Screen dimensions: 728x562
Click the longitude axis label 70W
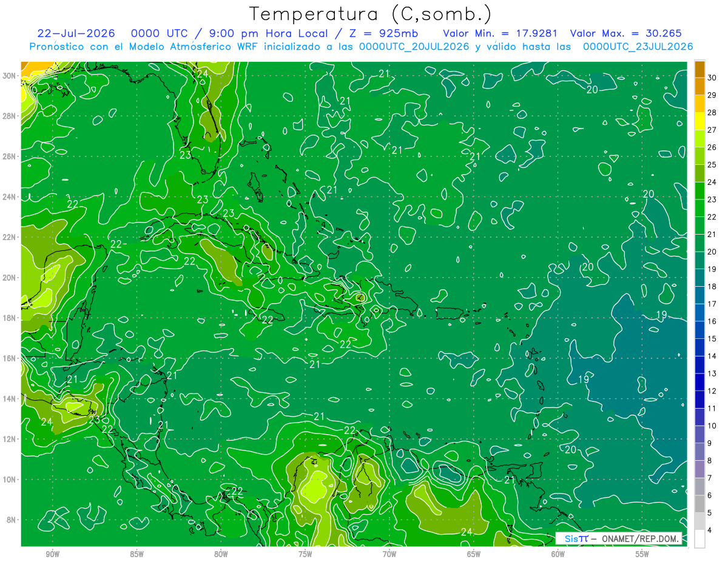[x=389, y=554]
